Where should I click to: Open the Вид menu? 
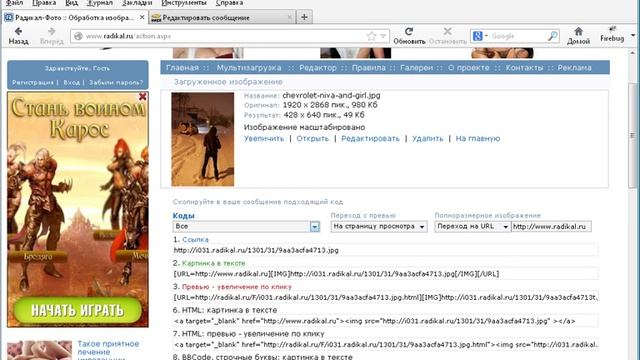tap(71, 3)
